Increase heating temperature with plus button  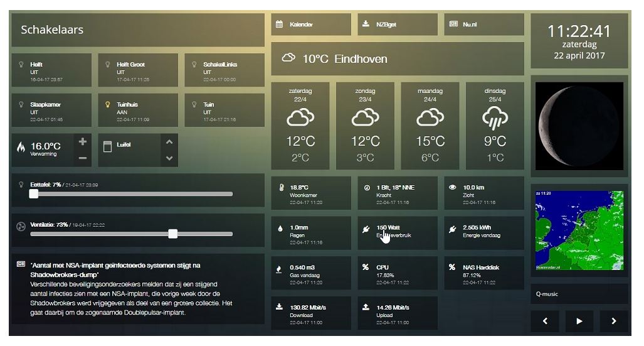[83, 141]
